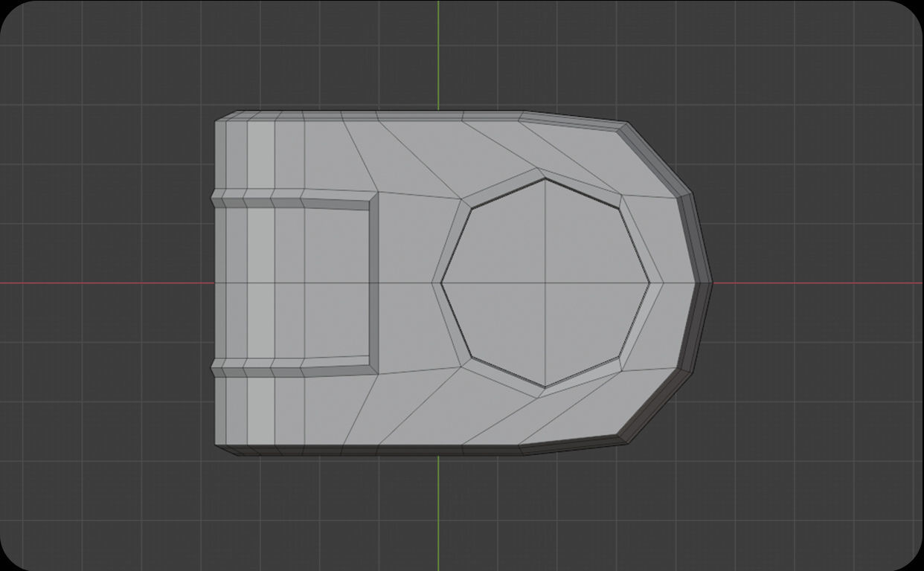Select the large polygonal recessed face on mesh
The image size is (924, 571).
coord(545,283)
